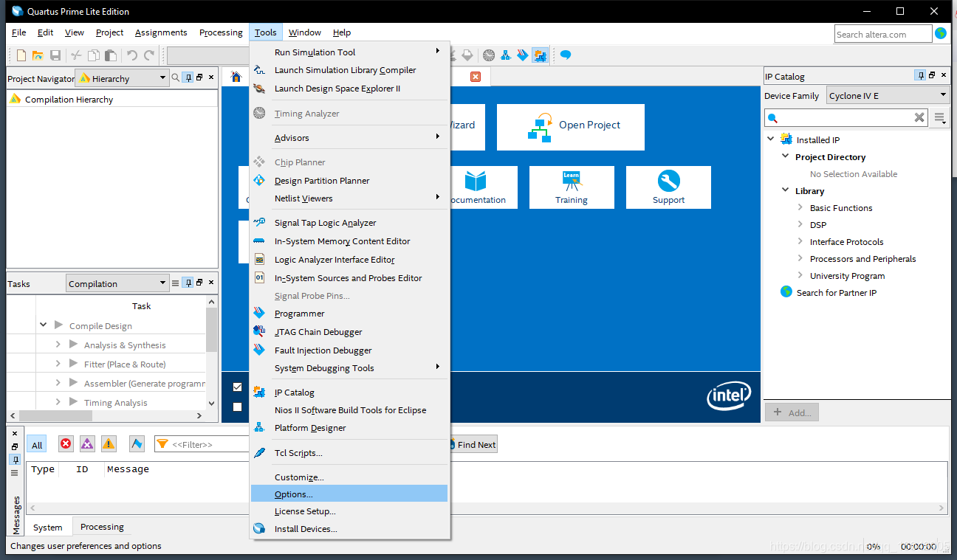Switch to the Processing messages tab
The height and width of the screenshot is (560, 957).
click(102, 527)
